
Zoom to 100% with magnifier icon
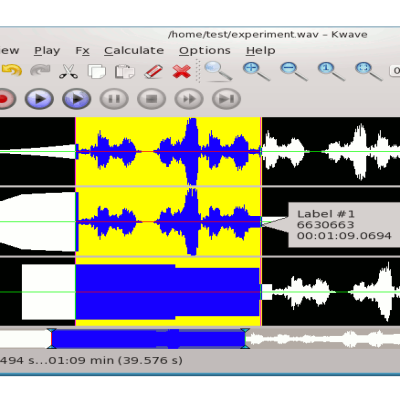tap(331, 71)
